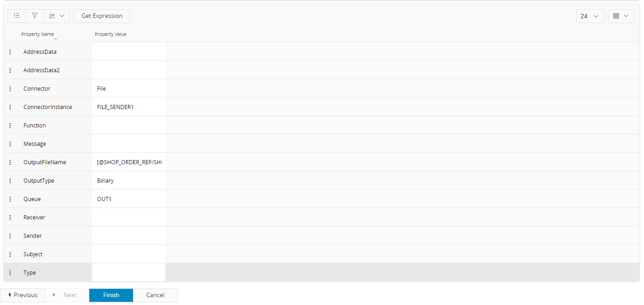
Task: Open row menu for Type
Action: [10, 273]
